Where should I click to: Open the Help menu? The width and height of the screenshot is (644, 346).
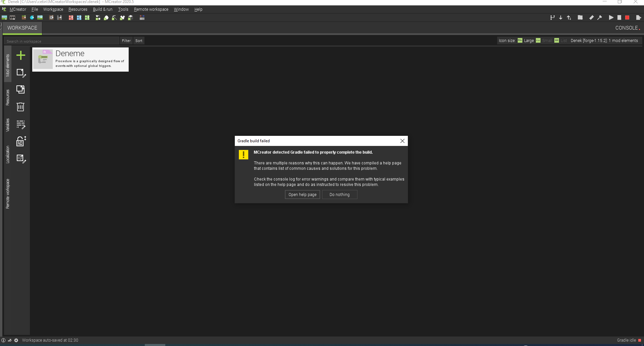[199, 9]
